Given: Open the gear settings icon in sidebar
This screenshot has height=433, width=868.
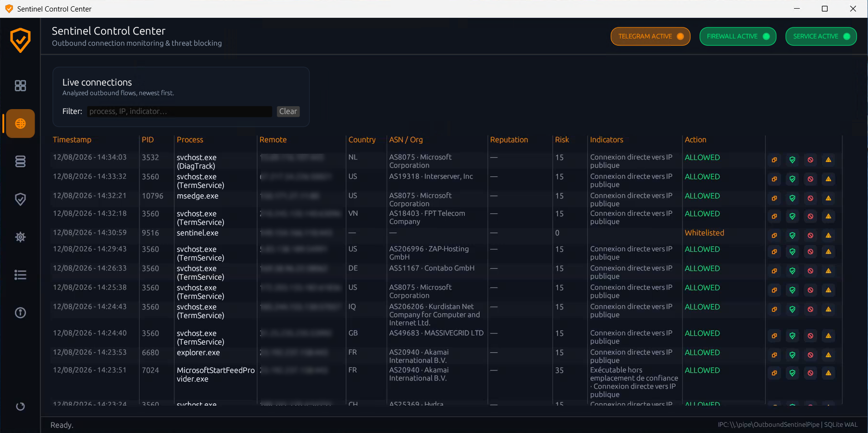Looking at the screenshot, I should (x=20, y=237).
